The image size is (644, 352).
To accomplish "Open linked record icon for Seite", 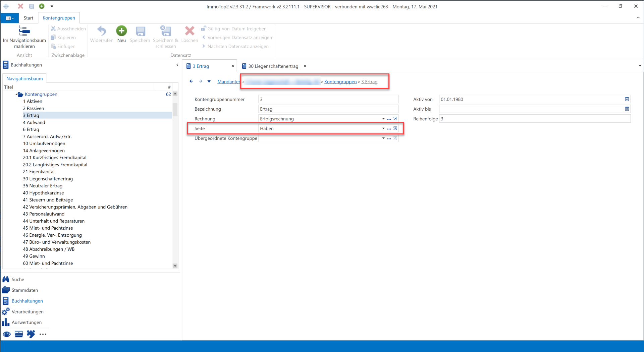I will pos(395,128).
